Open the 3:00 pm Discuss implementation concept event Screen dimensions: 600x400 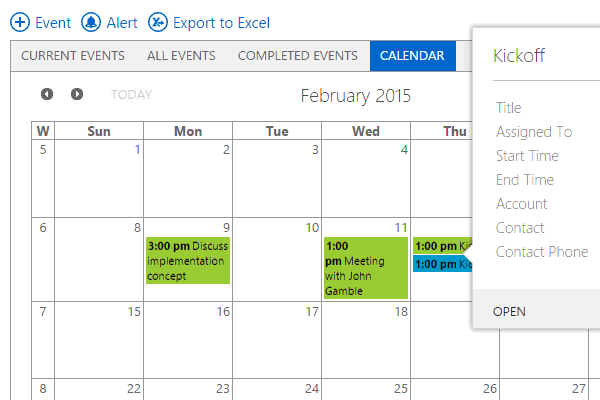pos(188,261)
